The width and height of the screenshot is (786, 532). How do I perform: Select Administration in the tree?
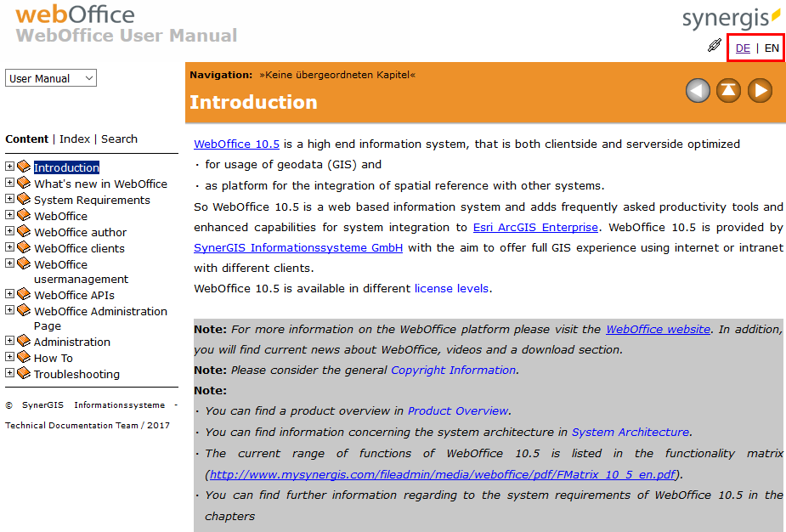pos(72,342)
